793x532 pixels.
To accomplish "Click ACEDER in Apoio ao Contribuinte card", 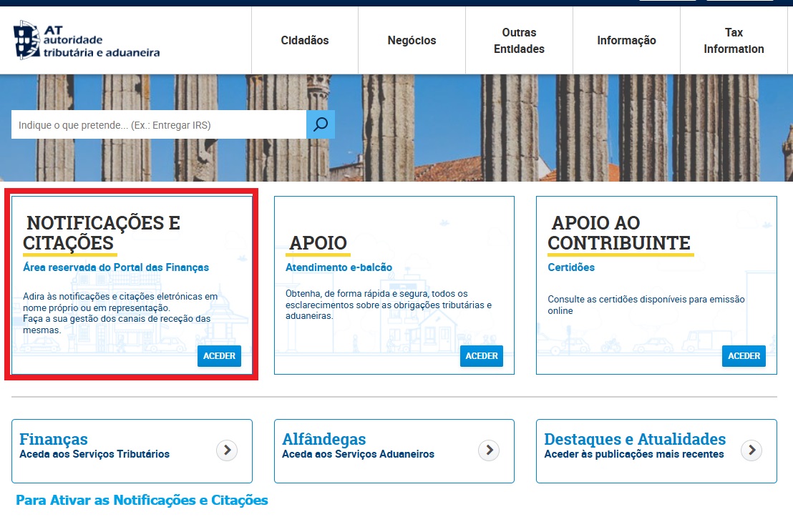I will [x=744, y=355].
